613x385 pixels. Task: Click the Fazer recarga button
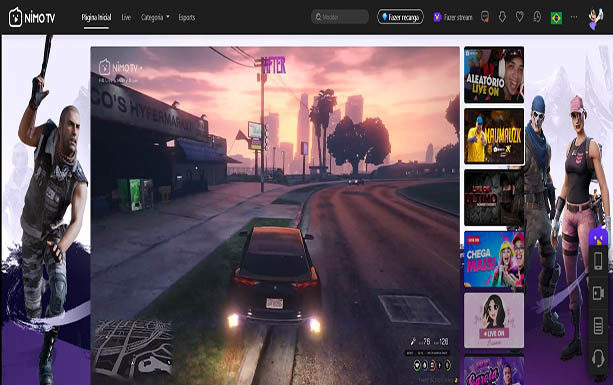[x=400, y=17]
